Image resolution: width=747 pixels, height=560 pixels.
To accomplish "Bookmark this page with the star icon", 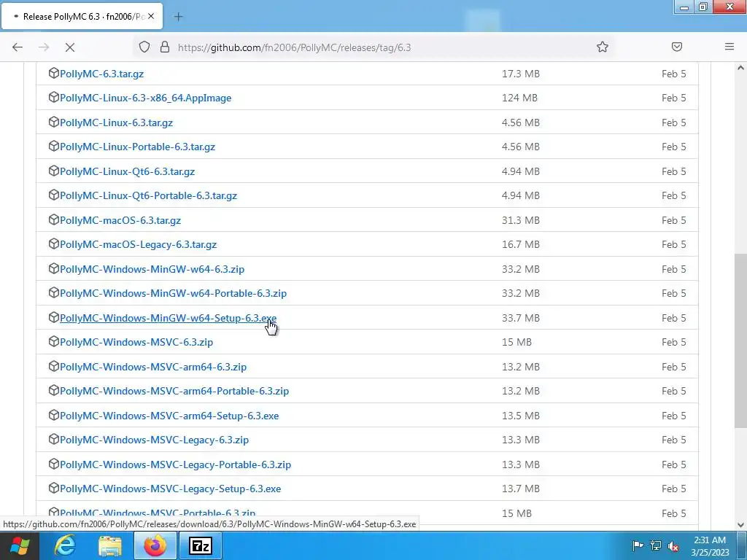I will coord(602,47).
